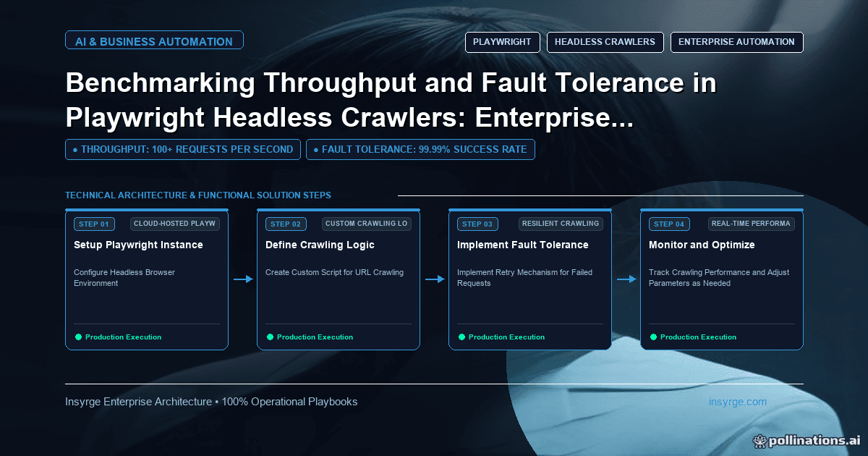Click the PLAYWRIGHT tag
The height and width of the screenshot is (456, 868).
pos(502,42)
